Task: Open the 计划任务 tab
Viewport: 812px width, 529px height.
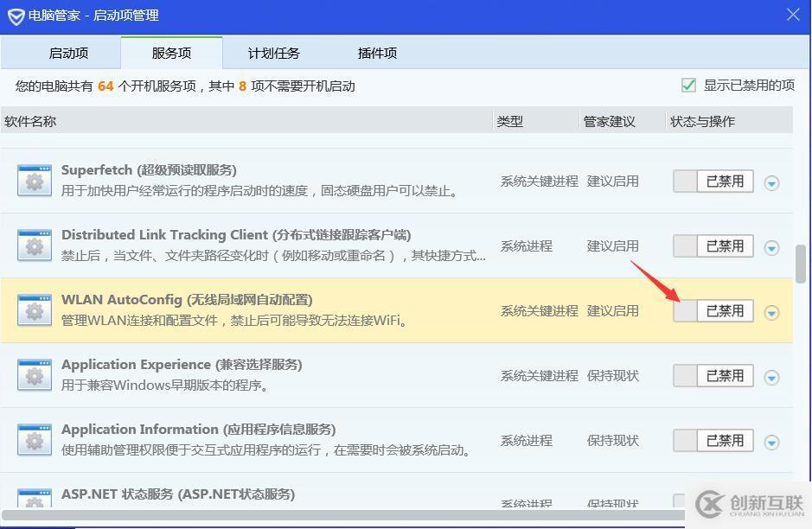Action: tap(274, 53)
